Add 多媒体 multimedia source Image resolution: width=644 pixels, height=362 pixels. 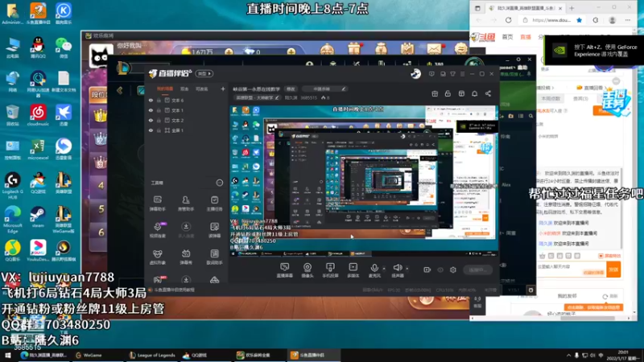pos(353,270)
